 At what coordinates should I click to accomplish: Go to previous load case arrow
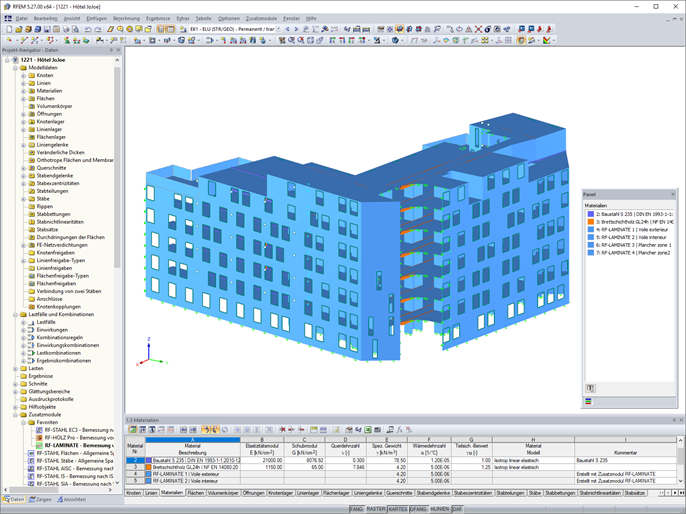tap(287, 29)
